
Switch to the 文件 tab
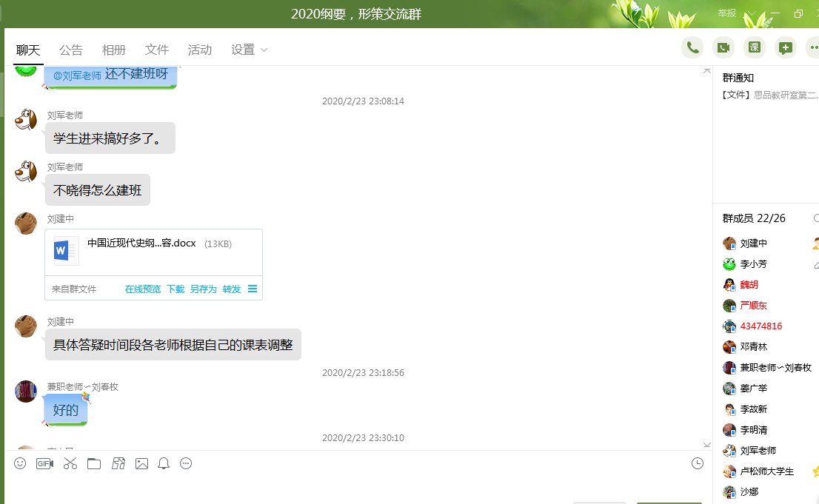[x=157, y=50]
